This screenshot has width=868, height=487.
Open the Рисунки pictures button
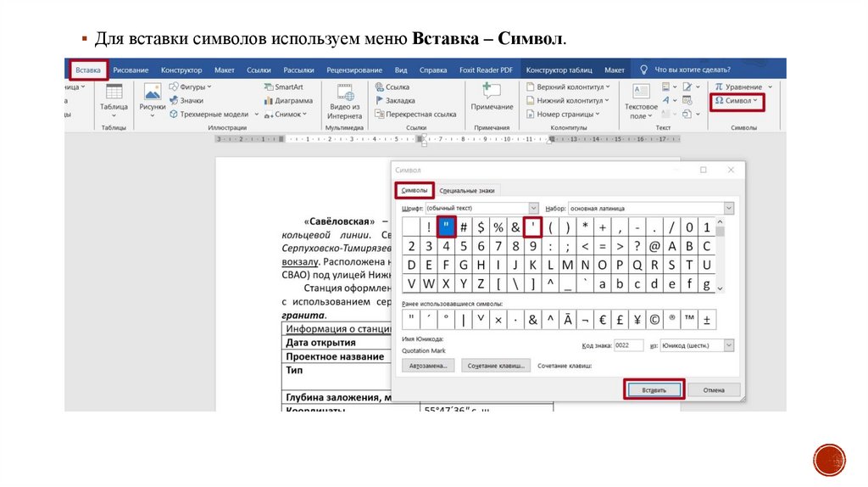pyautogui.click(x=153, y=101)
